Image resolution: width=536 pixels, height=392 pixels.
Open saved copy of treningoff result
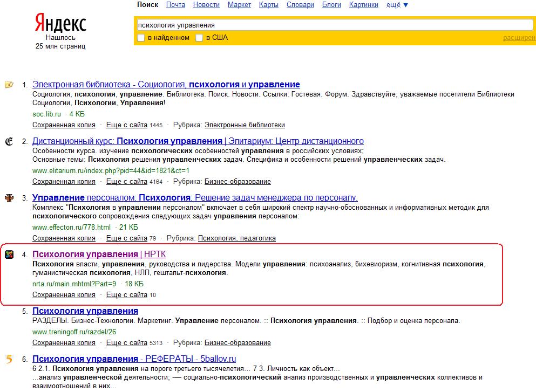click(x=64, y=343)
